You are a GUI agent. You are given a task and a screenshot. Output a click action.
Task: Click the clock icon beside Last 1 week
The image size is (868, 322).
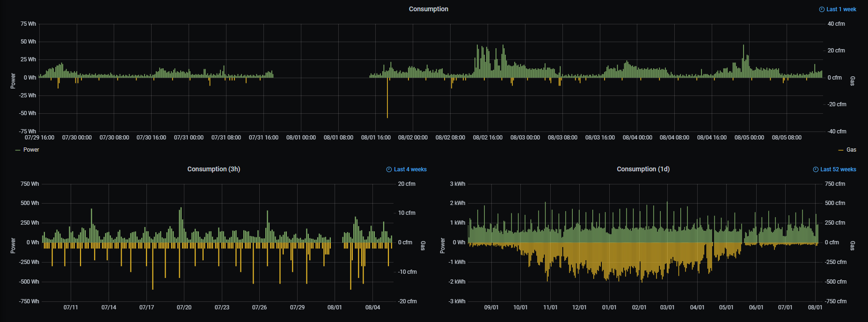(822, 9)
